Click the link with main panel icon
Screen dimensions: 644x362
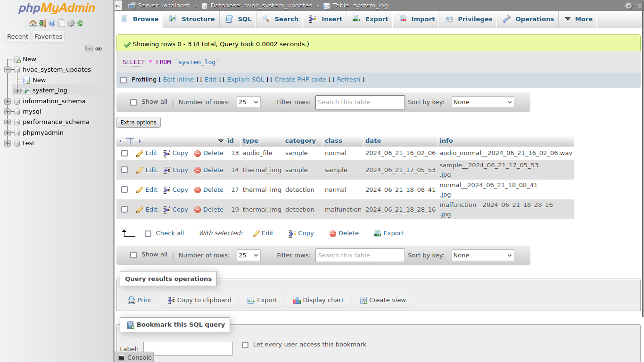click(x=99, y=49)
